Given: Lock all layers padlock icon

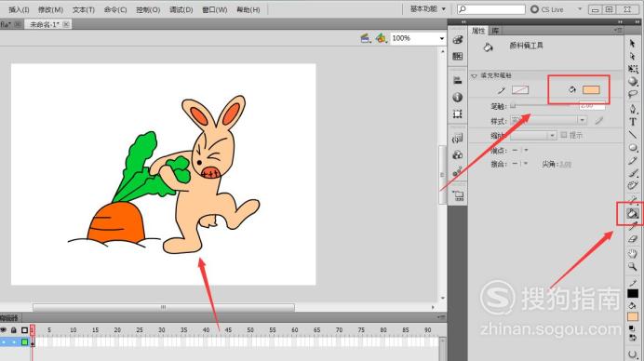Looking at the screenshot, I should (14, 329).
